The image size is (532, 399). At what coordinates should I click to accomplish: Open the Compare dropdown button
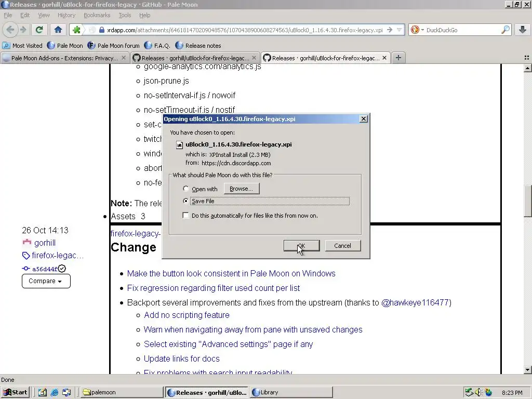(46, 281)
